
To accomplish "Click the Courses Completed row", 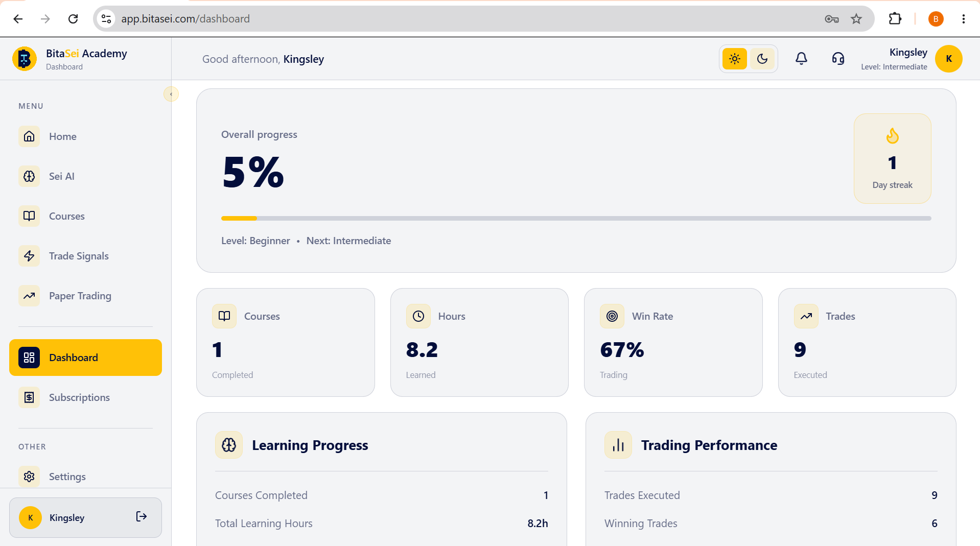I will (x=382, y=495).
